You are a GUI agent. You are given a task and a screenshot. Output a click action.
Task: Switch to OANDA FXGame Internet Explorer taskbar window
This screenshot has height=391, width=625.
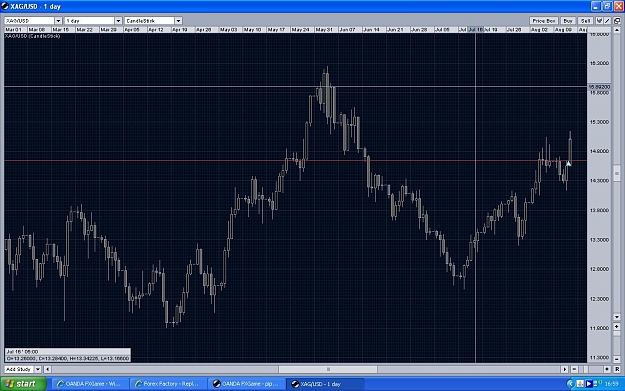(x=89, y=384)
